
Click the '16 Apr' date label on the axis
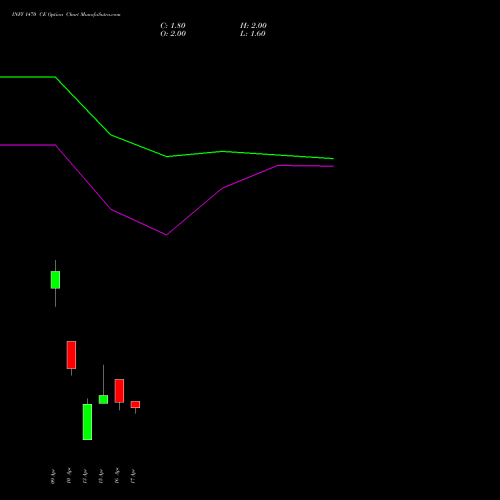click(117, 476)
